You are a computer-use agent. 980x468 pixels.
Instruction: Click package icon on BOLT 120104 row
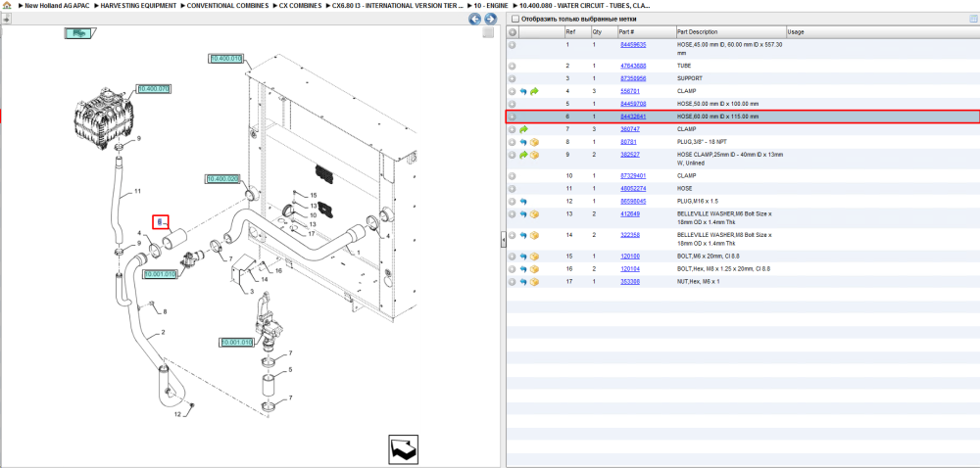click(534, 269)
